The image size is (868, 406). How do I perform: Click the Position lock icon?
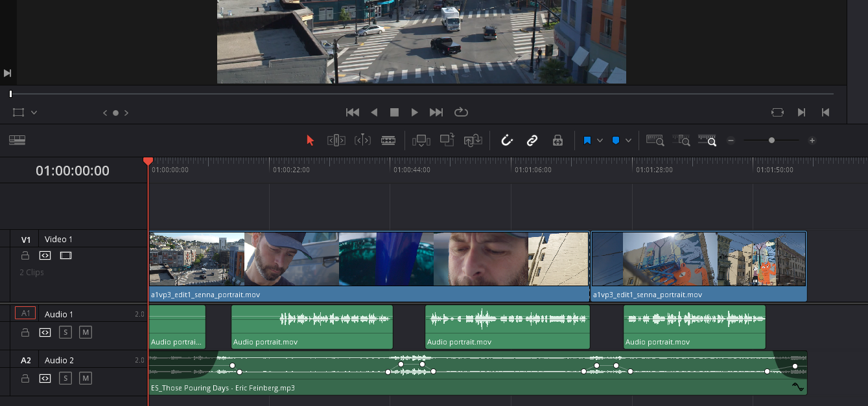point(557,141)
